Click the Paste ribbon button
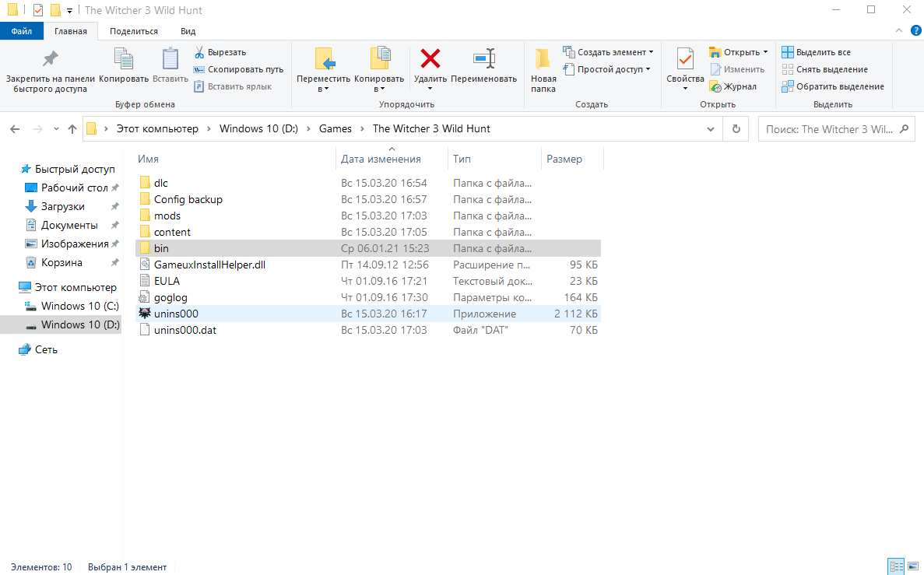 click(x=170, y=65)
